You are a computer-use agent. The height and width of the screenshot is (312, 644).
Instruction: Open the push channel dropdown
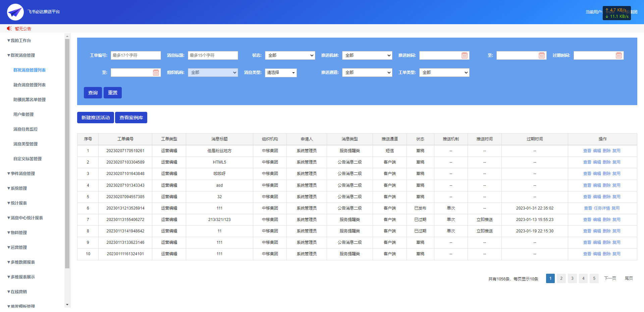(x=367, y=73)
